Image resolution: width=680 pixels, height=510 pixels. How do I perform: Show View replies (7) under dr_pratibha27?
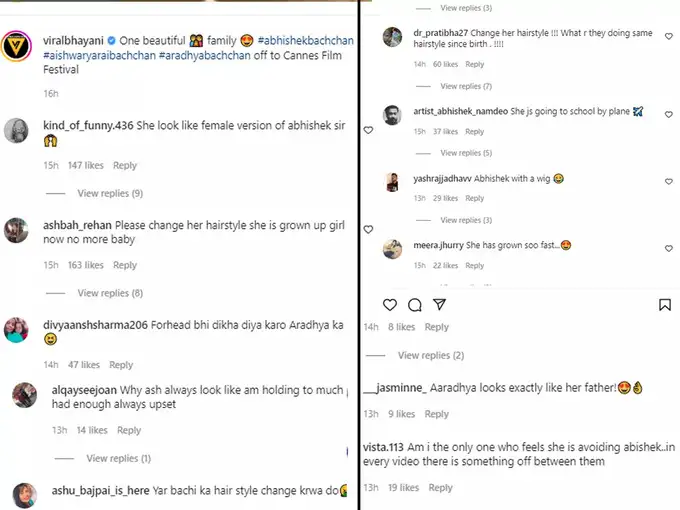[466, 86]
